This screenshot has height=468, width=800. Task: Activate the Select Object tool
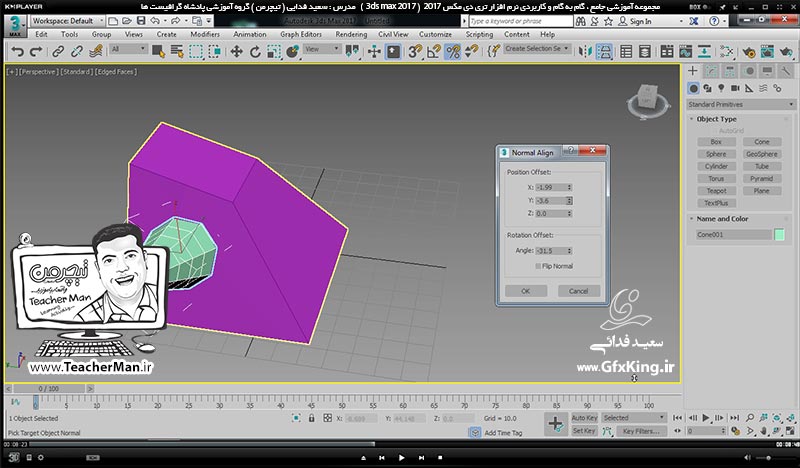click(x=158, y=52)
